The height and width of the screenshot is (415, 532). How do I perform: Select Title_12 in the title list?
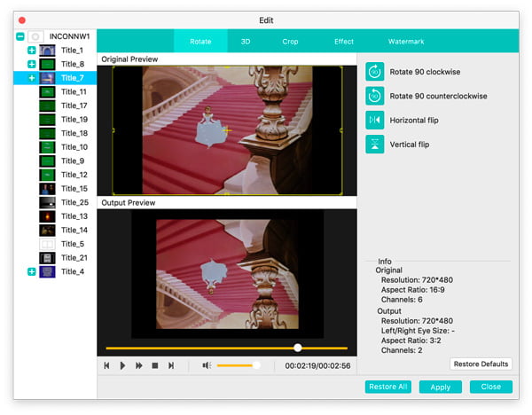point(74,175)
